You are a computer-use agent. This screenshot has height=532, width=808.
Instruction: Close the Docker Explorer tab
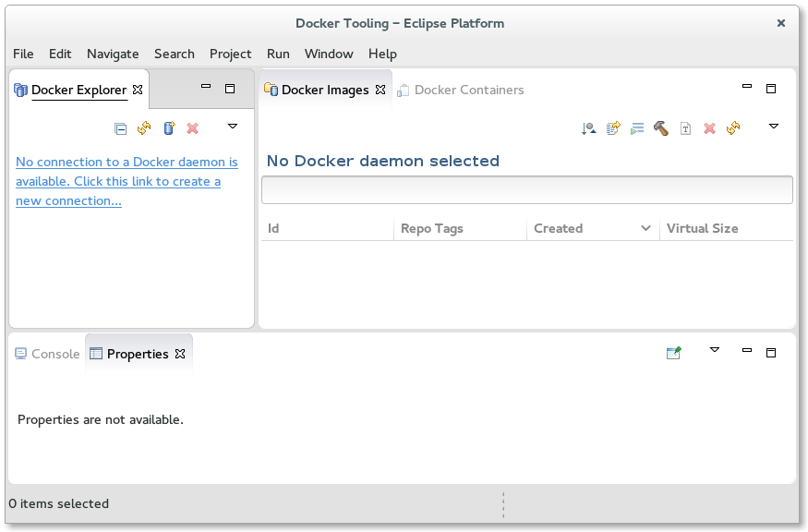click(x=138, y=90)
